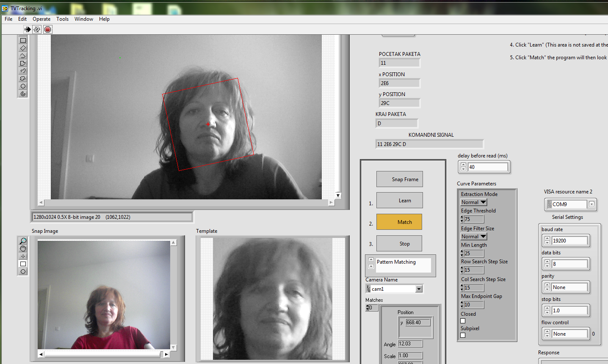This screenshot has height=364, width=608.
Task: Select the hand Pan tool
Action: [x=23, y=248]
